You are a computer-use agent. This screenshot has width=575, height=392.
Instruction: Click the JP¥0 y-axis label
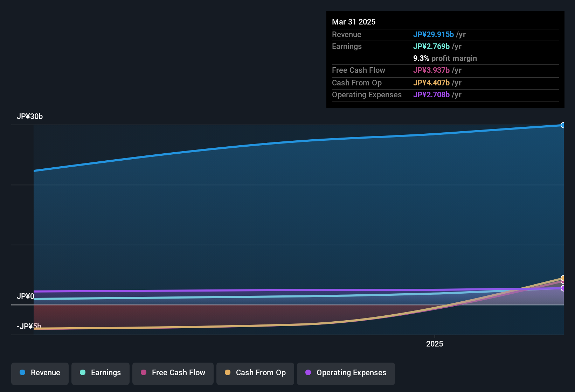(26, 296)
